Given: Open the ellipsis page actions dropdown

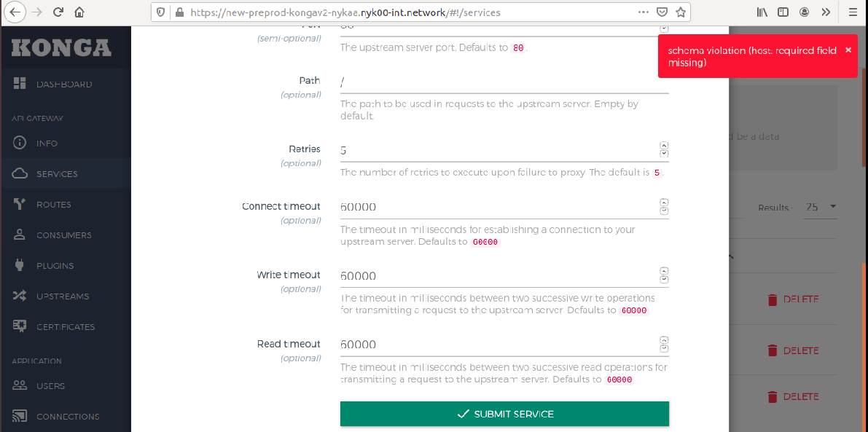Looking at the screenshot, I should click(644, 12).
